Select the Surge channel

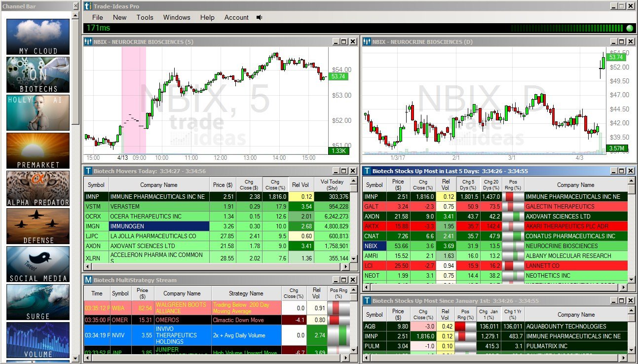point(38,302)
